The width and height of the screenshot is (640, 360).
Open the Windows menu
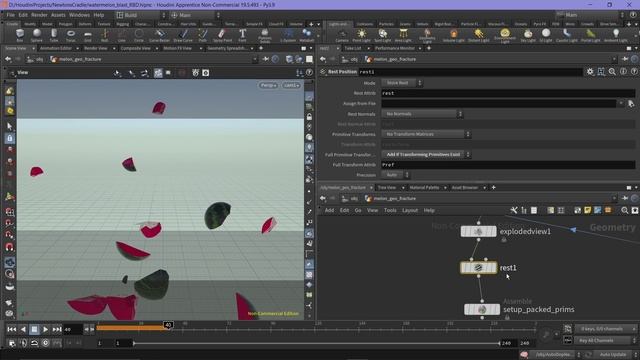tap(79, 15)
